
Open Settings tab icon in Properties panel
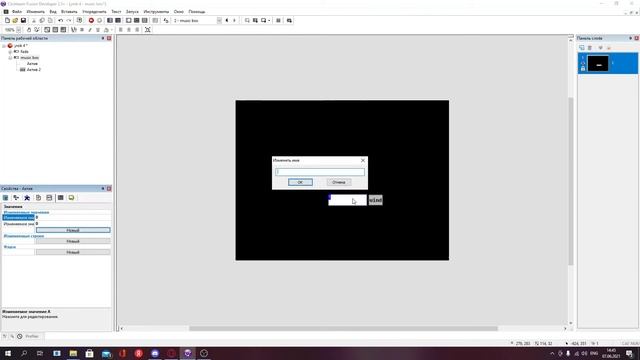pyautogui.click(x=6, y=198)
